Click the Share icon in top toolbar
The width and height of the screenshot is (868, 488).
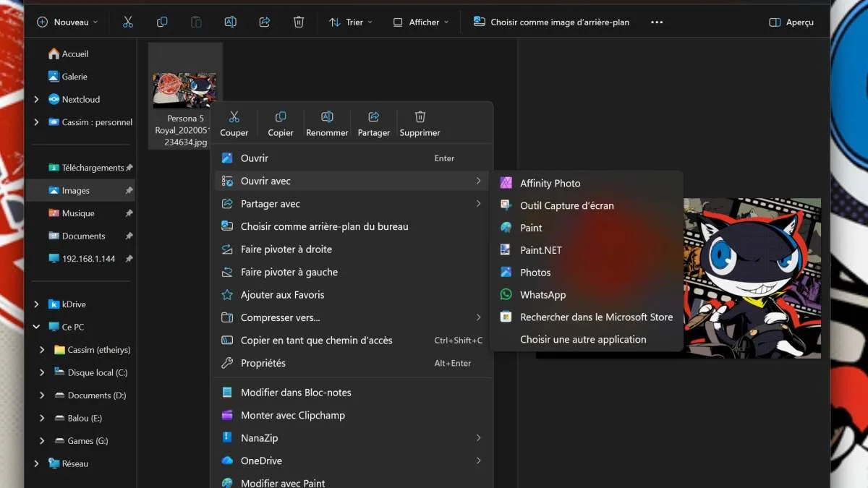coord(265,22)
